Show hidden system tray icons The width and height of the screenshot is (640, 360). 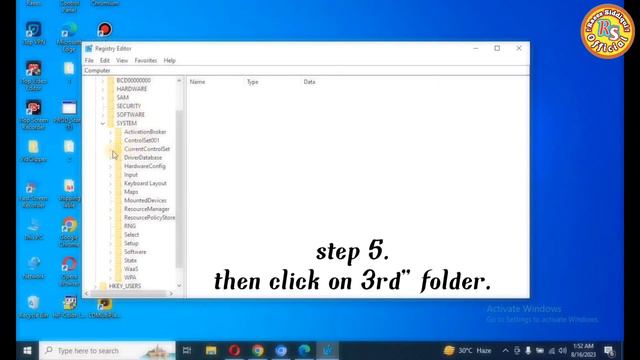[x=506, y=351]
